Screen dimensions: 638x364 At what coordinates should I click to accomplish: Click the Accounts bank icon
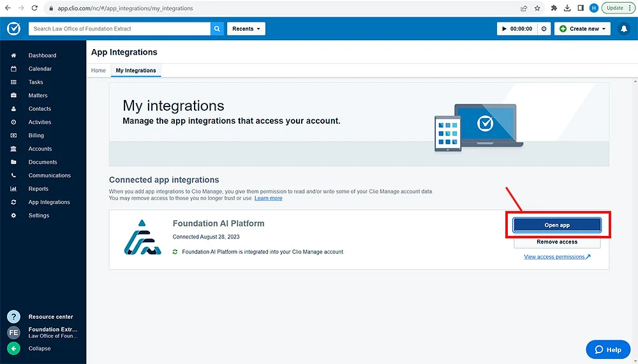click(x=13, y=149)
